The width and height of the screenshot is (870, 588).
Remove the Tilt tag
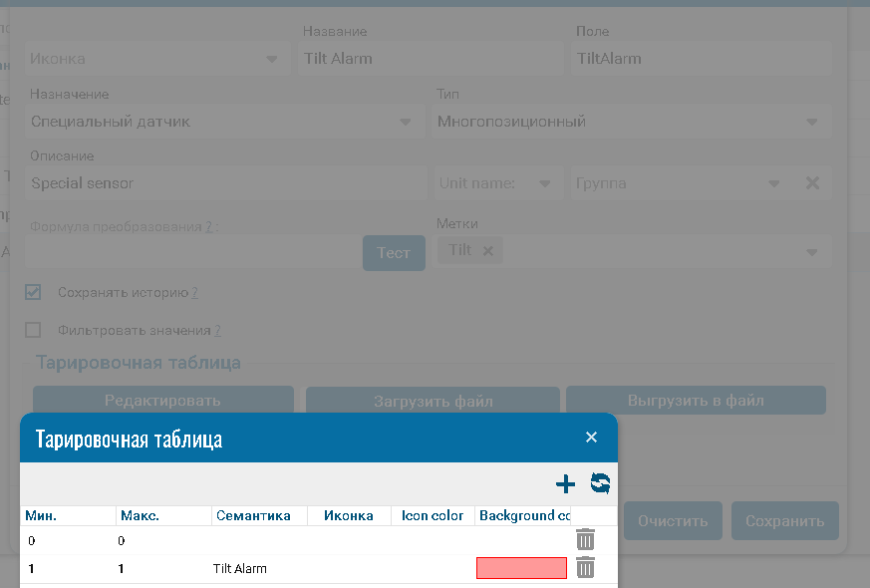point(487,251)
